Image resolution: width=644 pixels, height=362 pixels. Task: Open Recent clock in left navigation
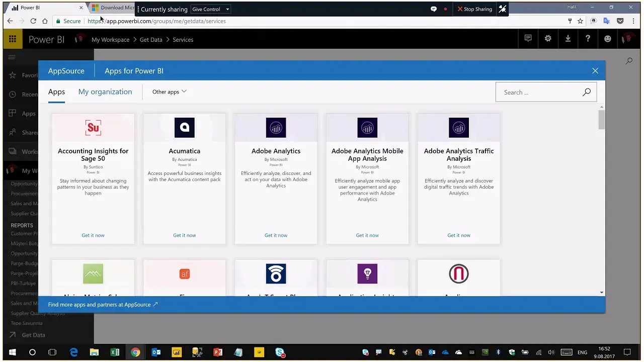tap(13, 95)
